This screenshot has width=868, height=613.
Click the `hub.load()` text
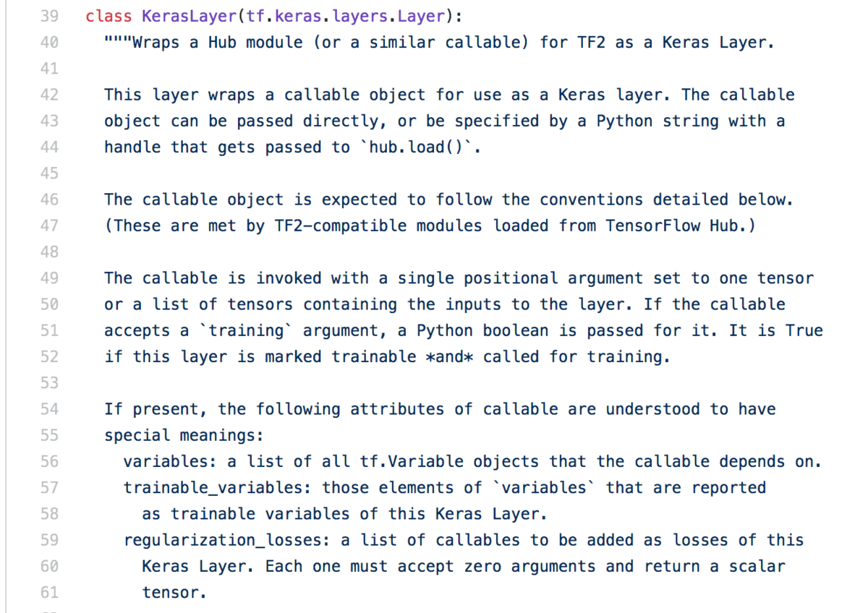point(416,147)
